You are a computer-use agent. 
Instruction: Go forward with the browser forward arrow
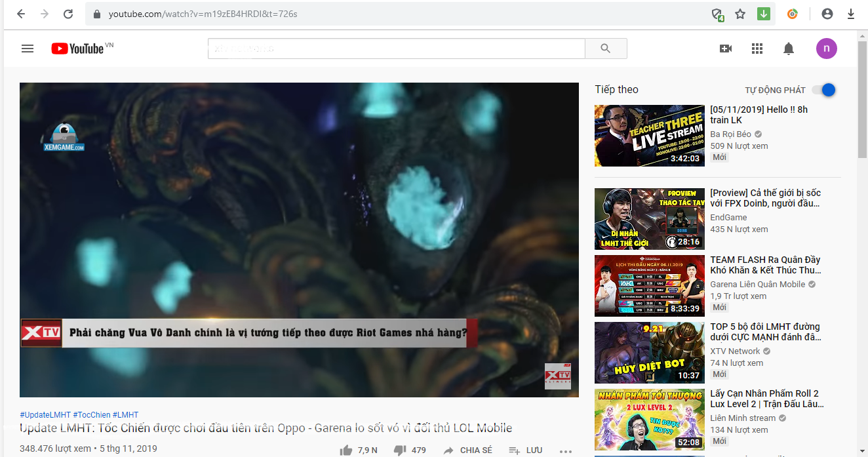coord(45,14)
